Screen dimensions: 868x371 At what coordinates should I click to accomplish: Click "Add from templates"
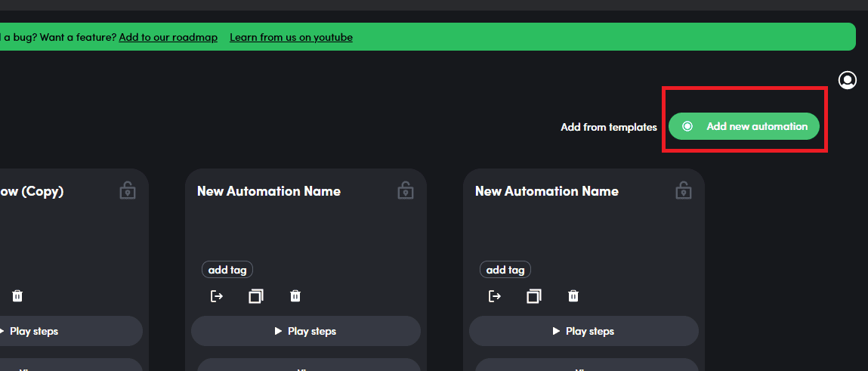point(609,127)
